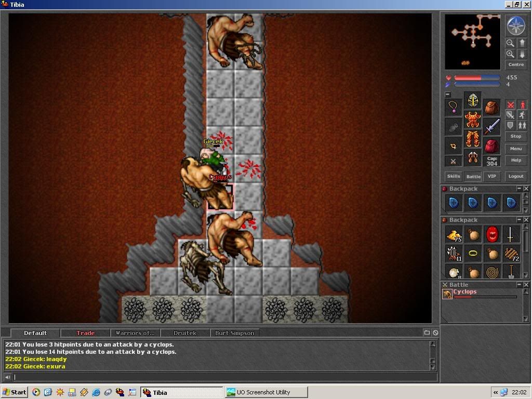This screenshot has height=399, width=532.
Task: Minimize the first Backpack container
Action: (x=519, y=188)
